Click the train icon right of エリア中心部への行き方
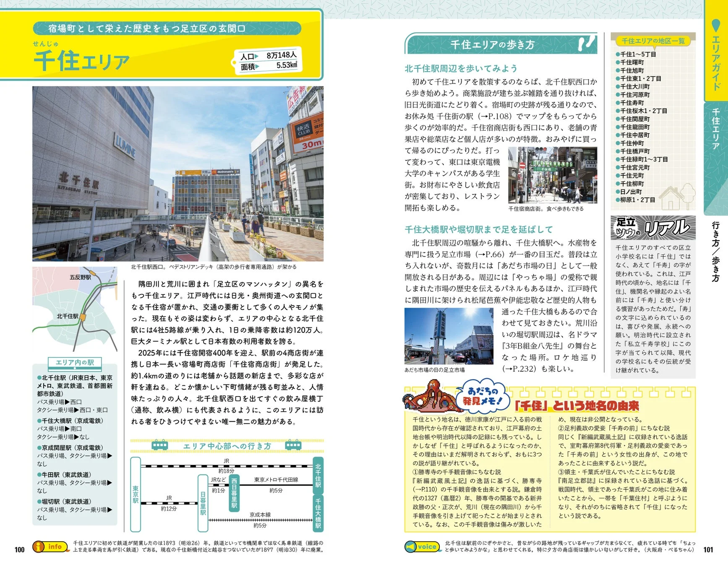Image resolution: width=728 pixels, height=566 pixels. (x=293, y=445)
